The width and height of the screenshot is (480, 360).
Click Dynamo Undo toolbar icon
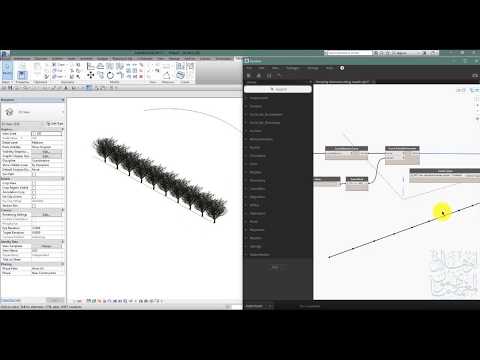point(279,76)
